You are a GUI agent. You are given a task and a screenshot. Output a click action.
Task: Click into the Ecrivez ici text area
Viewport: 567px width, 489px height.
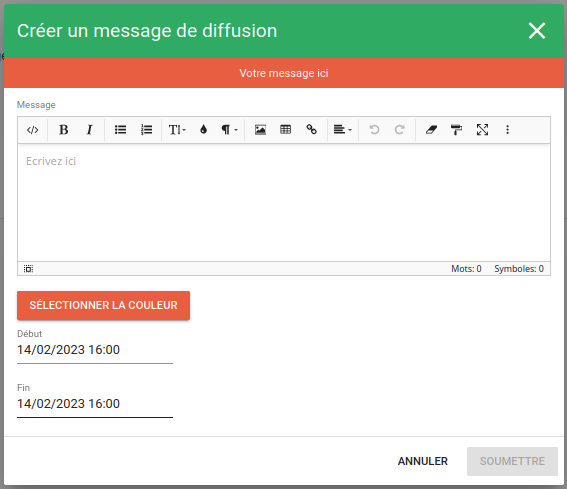[x=284, y=203]
